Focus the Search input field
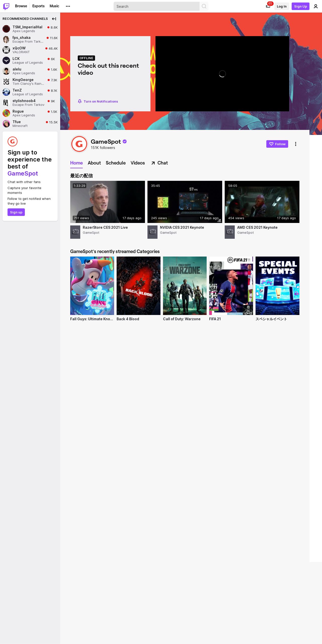This screenshot has height=644, width=322. (x=156, y=6)
